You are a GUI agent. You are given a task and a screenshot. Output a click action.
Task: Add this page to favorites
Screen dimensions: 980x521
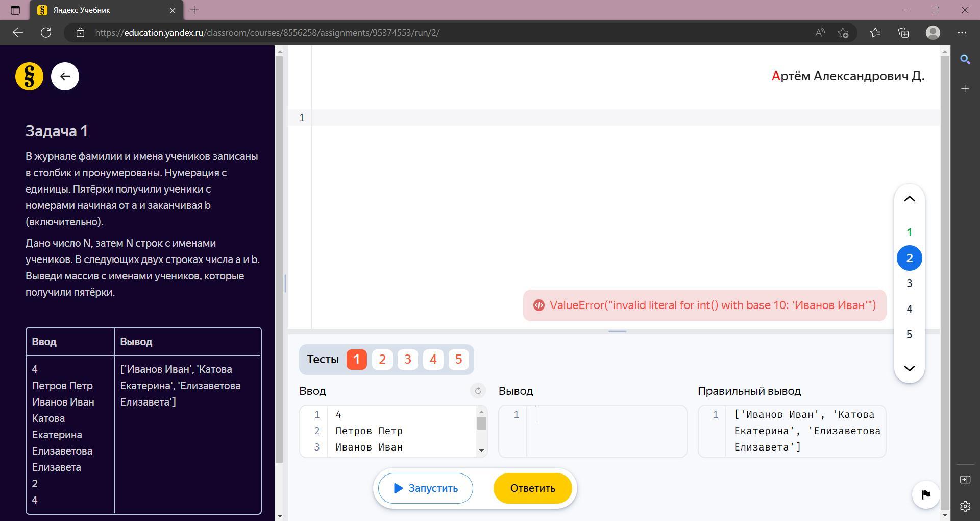point(843,33)
